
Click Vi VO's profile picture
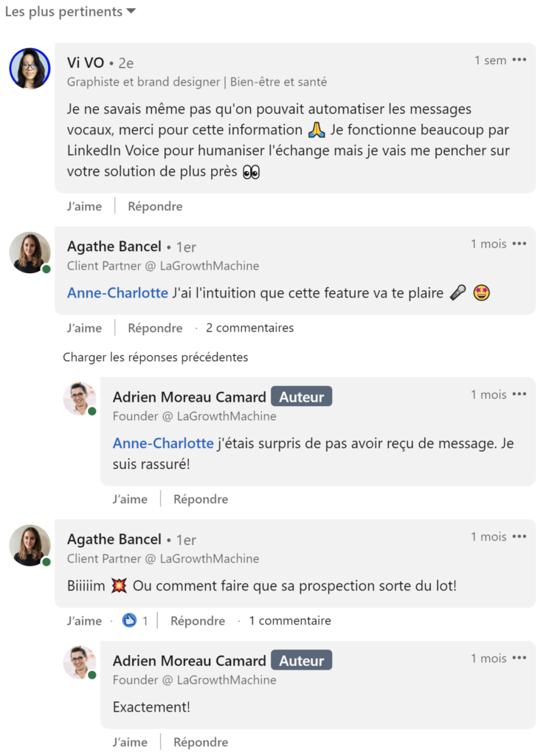30,69
